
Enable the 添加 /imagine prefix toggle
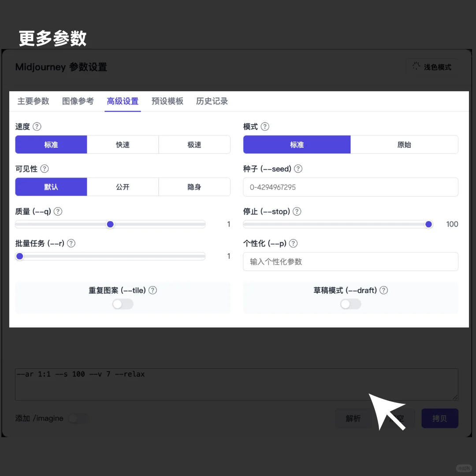click(78, 418)
